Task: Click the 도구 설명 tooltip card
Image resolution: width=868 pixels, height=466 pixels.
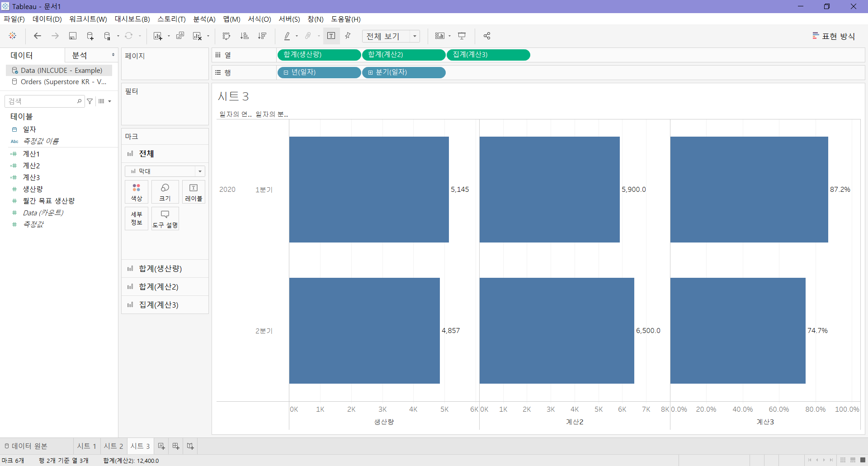Action: coord(165,219)
